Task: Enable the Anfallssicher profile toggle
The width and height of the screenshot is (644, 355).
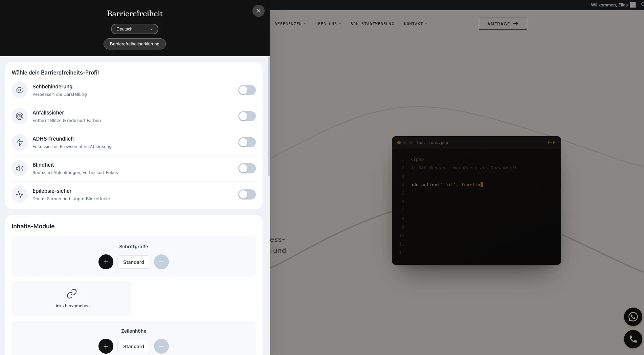Action: pyautogui.click(x=247, y=116)
